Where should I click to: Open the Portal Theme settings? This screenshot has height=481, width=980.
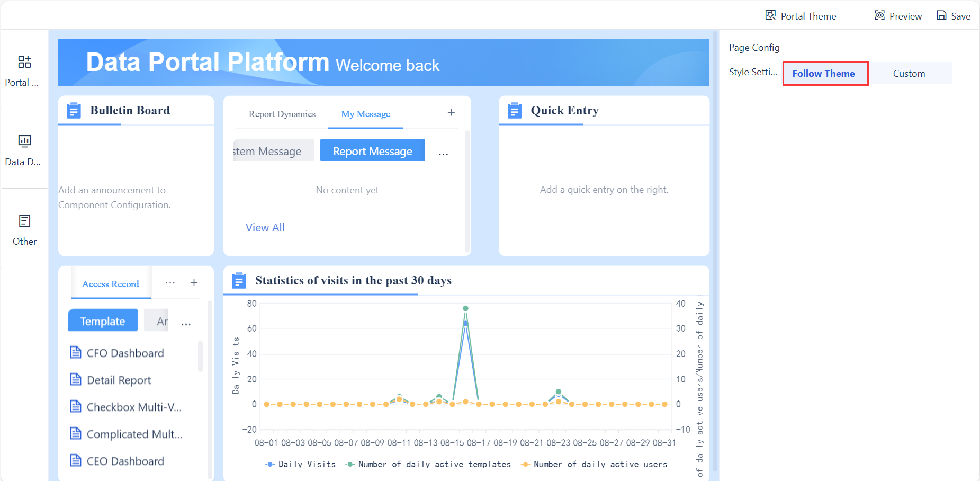point(801,15)
